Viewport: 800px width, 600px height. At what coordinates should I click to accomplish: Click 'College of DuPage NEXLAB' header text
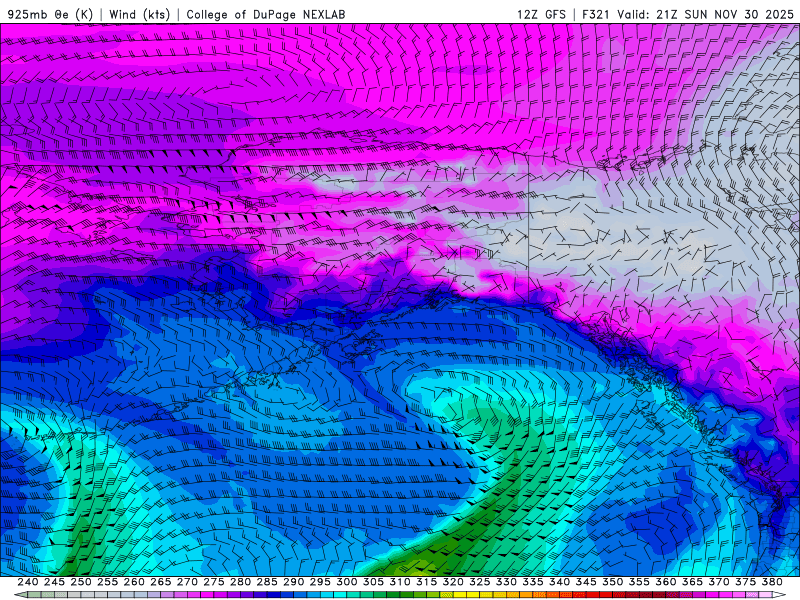tap(266, 14)
